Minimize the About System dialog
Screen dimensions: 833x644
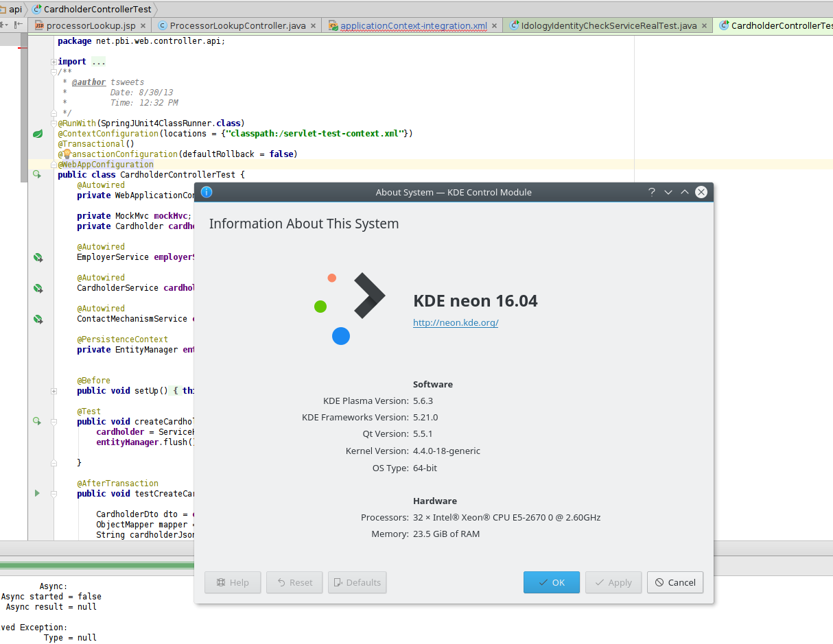tap(668, 192)
